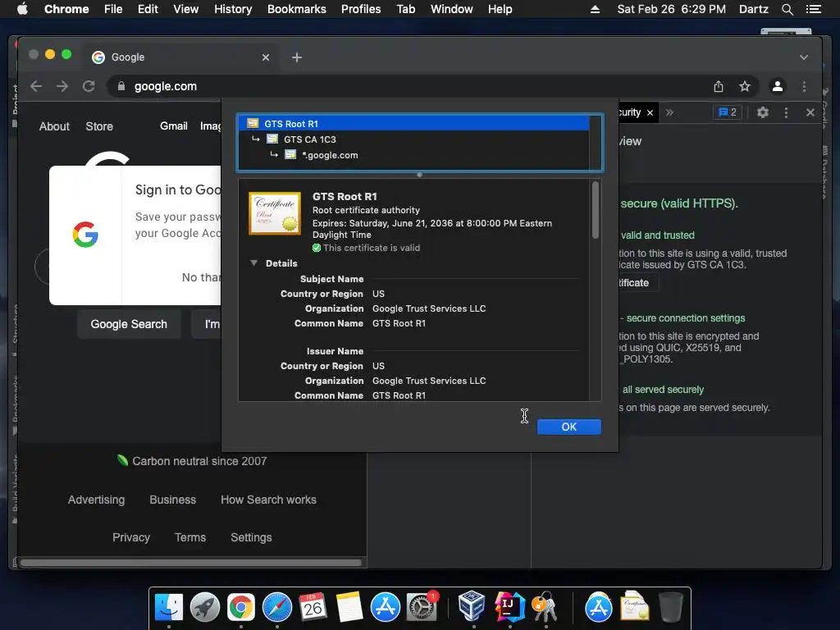Open DevTools three-dot options menu

pyautogui.click(x=786, y=112)
